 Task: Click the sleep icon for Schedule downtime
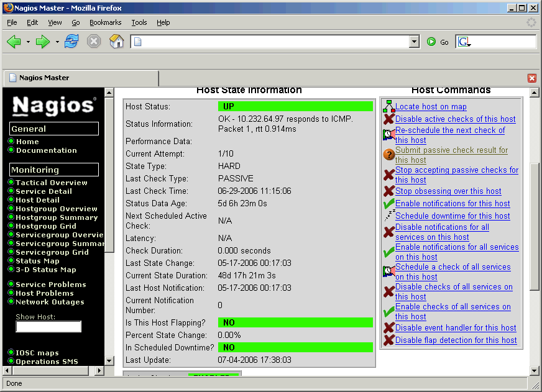(x=389, y=215)
